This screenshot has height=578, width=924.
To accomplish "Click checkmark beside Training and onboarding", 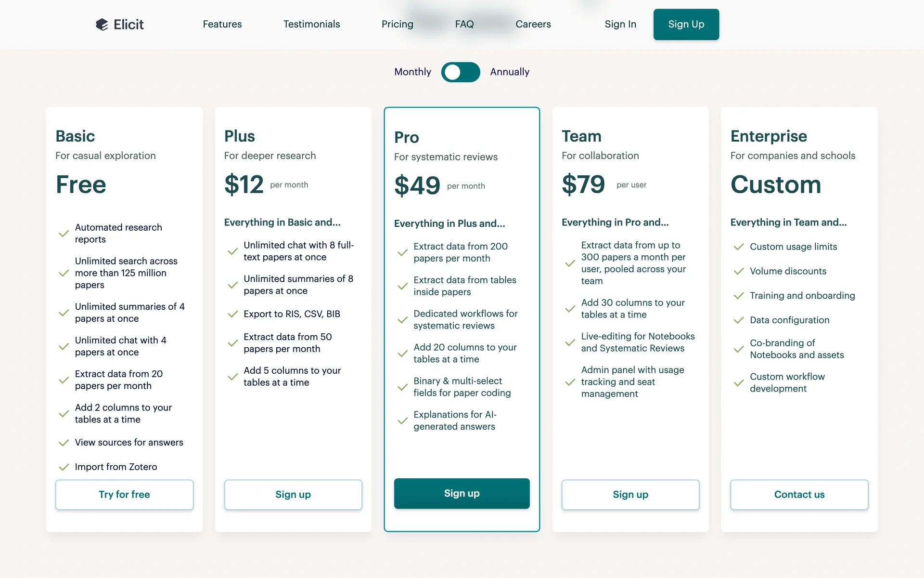I will tap(739, 296).
